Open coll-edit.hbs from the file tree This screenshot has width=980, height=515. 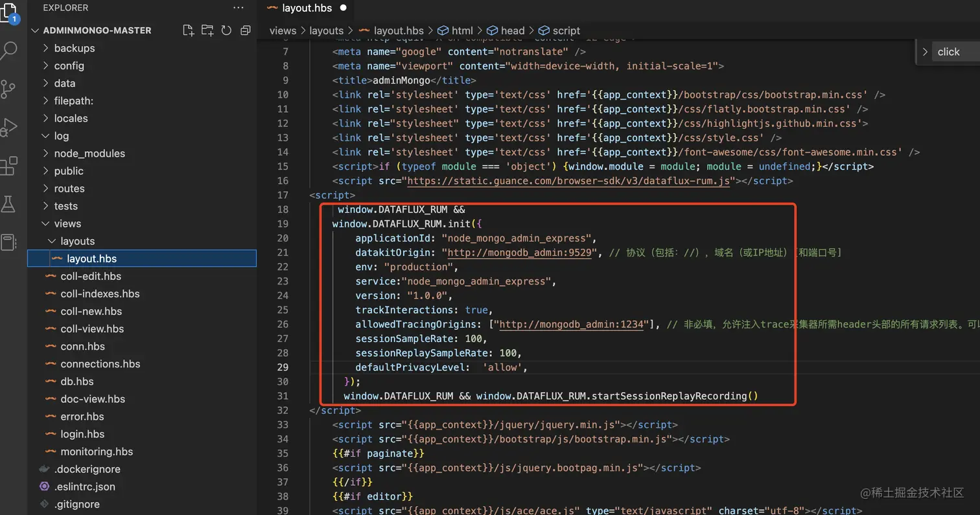pyautogui.click(x=142, y=275)
